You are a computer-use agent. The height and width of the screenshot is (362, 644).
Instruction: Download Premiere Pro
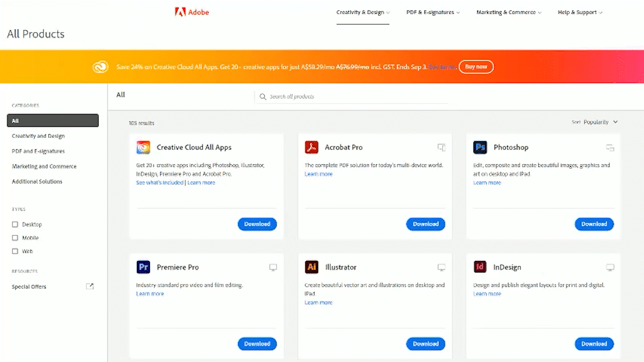[x=257, y=344]
